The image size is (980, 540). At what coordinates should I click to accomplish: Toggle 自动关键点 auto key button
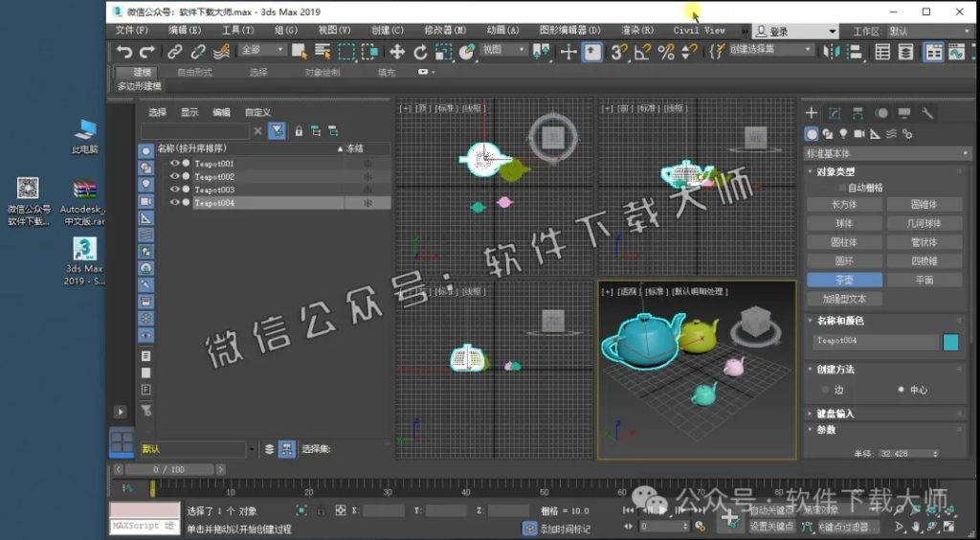tap(771, 510)
